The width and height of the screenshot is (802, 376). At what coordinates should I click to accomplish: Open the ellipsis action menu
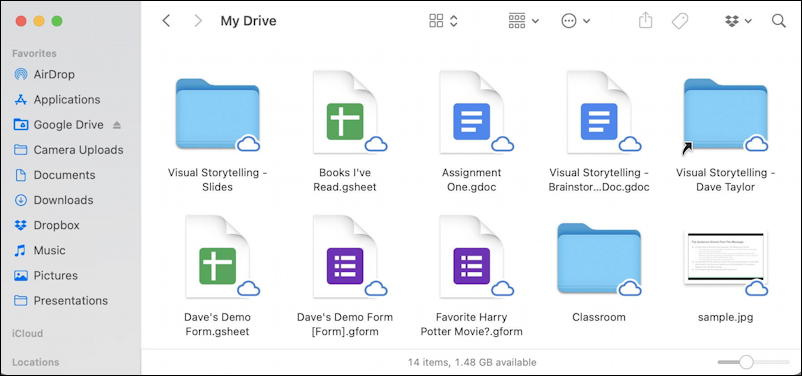click(x=576, y=21)
